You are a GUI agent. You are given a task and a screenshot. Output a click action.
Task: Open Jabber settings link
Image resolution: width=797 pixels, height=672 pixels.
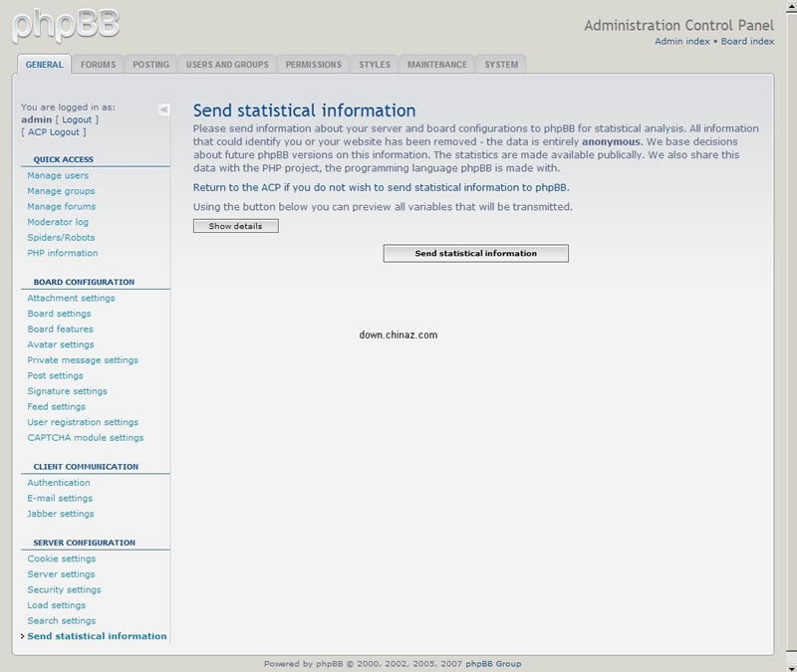click(61, 514)
